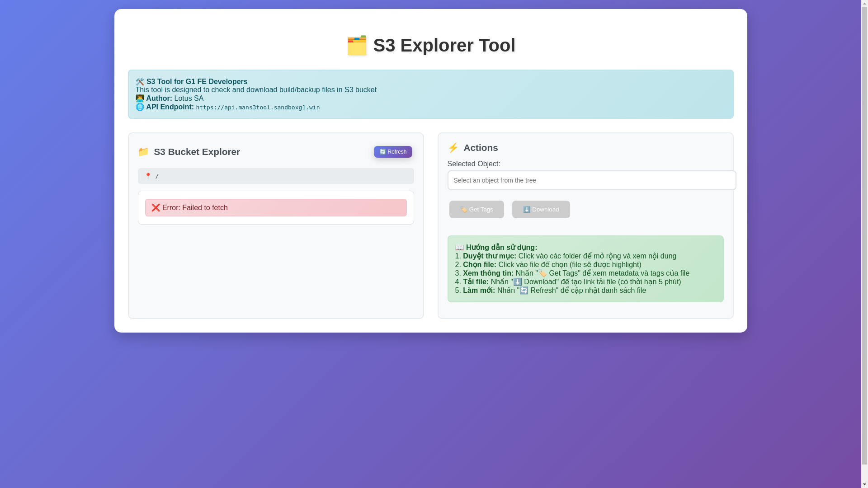
Task: Click the tools icon before S3 Tool heading
Action: tap(140, 82)
